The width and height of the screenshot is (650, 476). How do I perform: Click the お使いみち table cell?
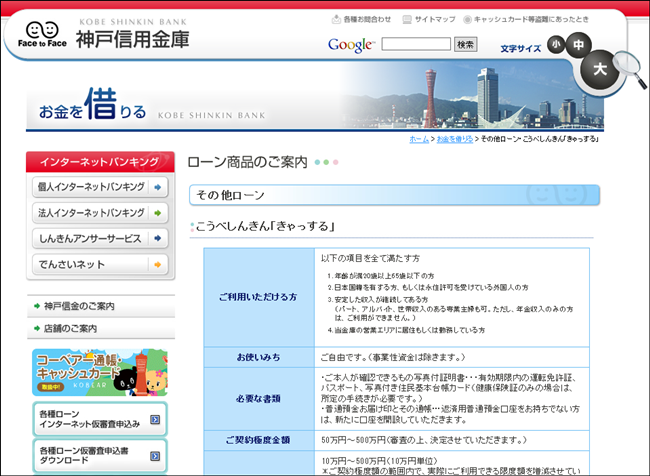click(x=259, y=357)
